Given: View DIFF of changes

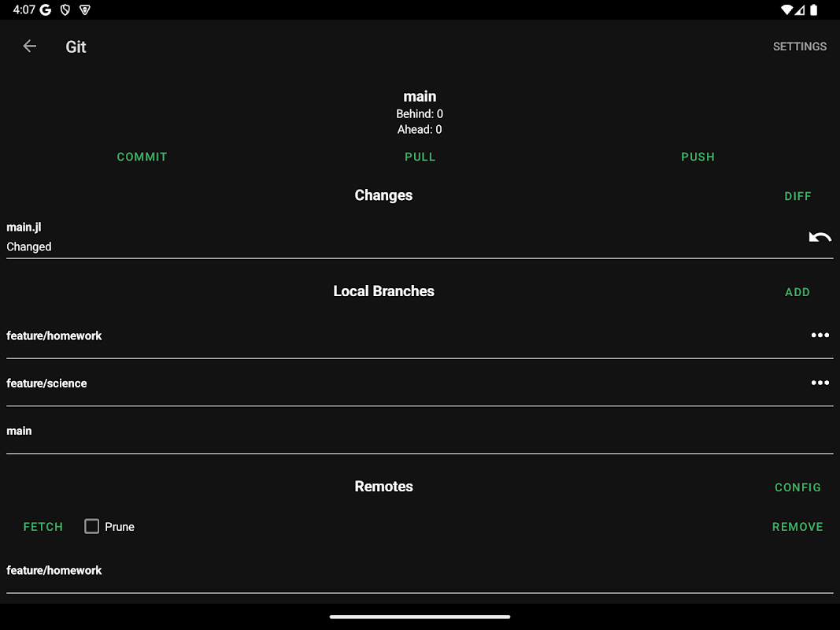Looking at the screenshot, I should (x=797, y=196).
